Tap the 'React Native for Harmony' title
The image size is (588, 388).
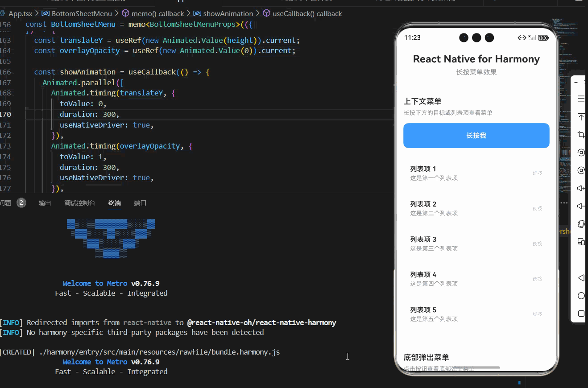476,59
